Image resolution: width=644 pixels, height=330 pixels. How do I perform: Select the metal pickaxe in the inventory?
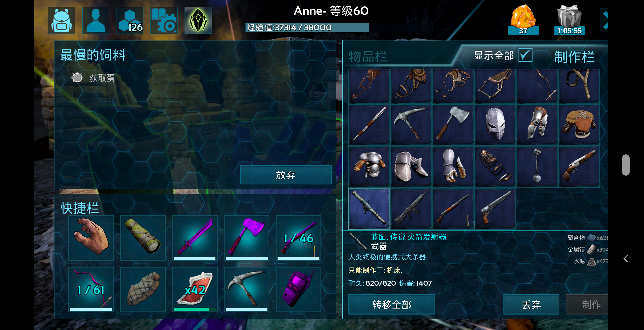[x=411, y=125]
